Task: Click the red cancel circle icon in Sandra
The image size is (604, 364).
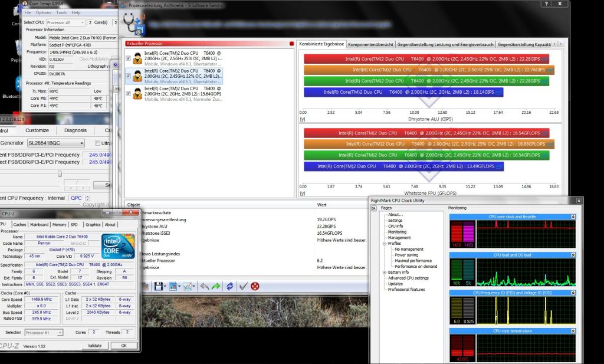Action: (x=255, y=286)
